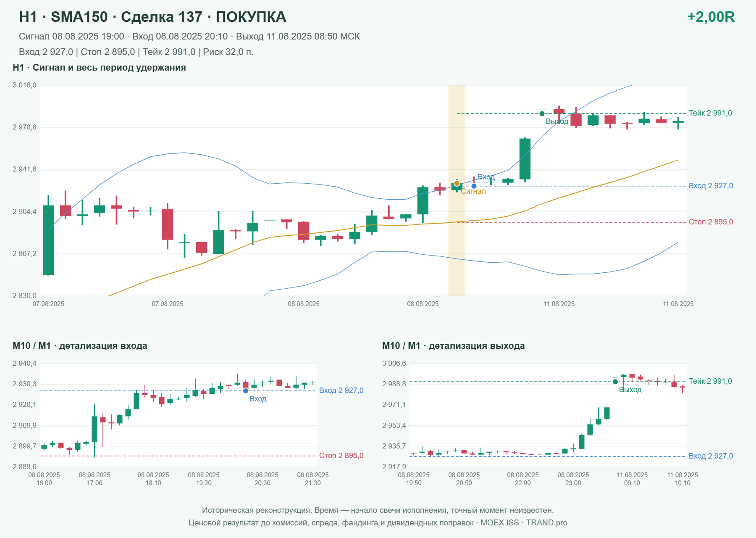Click the 3 016,0 price axis label
The height and width of the screenshot is (538, 756).
(25, 85)
